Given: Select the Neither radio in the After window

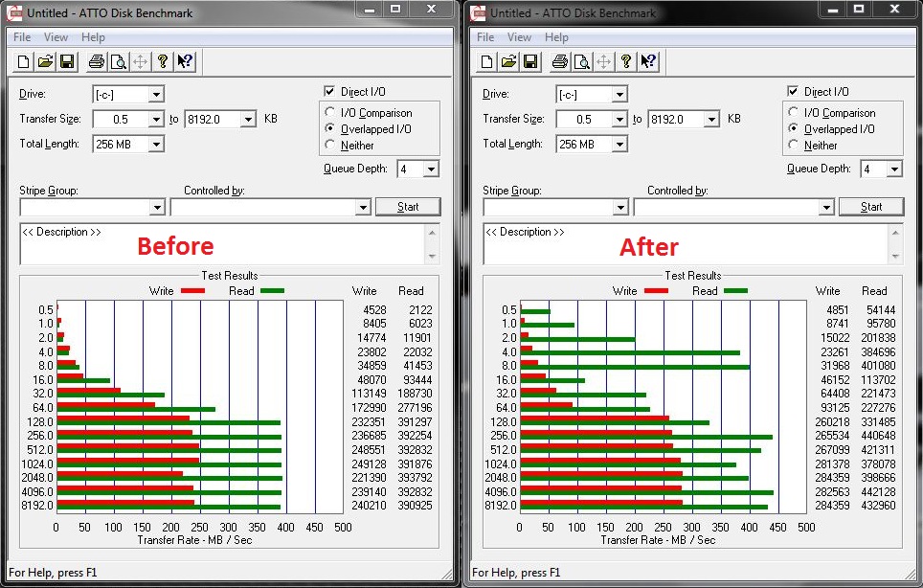Looking at the screenshot, I should (x=793, y=145).
